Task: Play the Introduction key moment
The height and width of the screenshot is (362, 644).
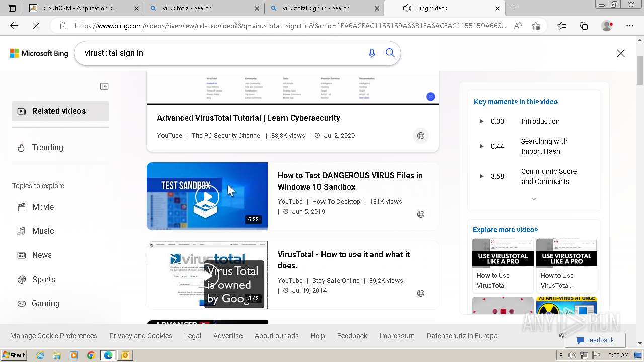Action: point(534,121)
